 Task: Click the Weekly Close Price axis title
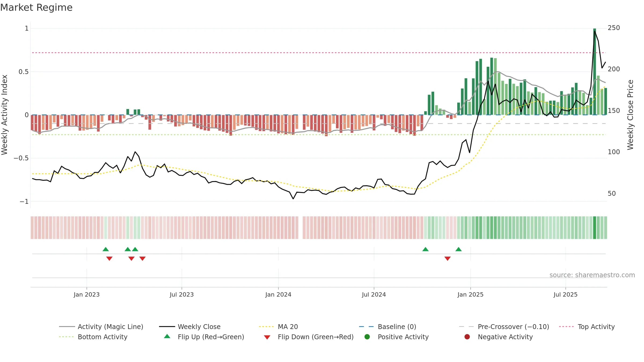click(630, 115)
